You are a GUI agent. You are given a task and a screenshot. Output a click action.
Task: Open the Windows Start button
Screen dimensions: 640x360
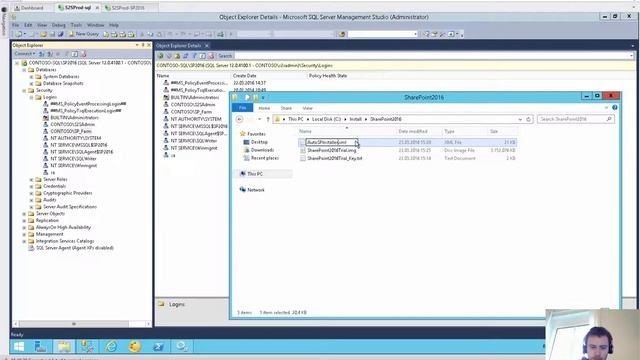point(19,347)
